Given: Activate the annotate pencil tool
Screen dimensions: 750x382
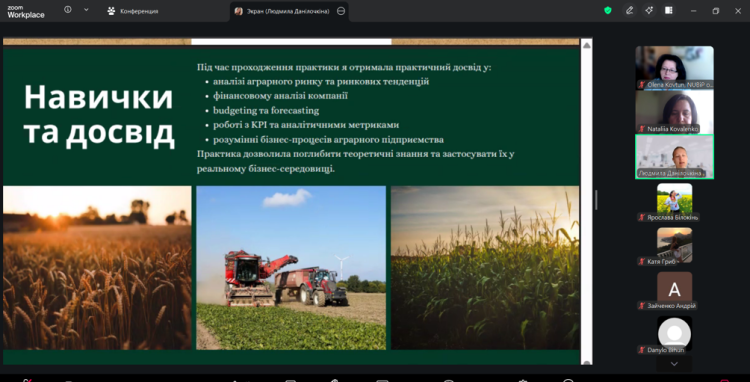Looking at the screenshot, I should 629,11.
